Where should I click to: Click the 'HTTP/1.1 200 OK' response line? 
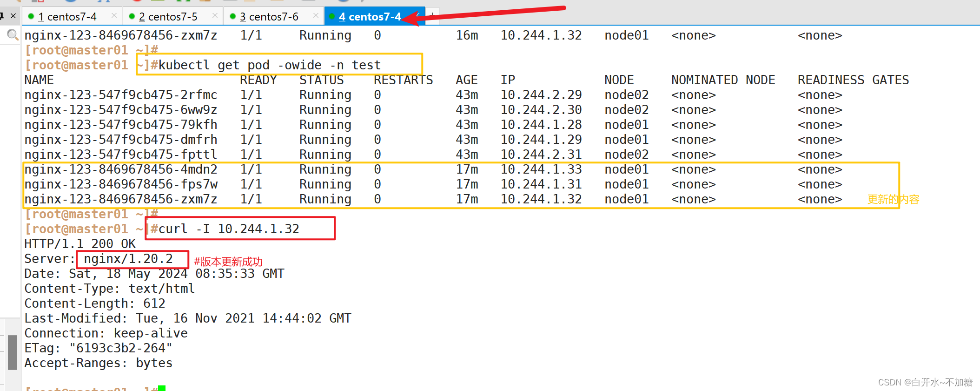pos(80,244)
